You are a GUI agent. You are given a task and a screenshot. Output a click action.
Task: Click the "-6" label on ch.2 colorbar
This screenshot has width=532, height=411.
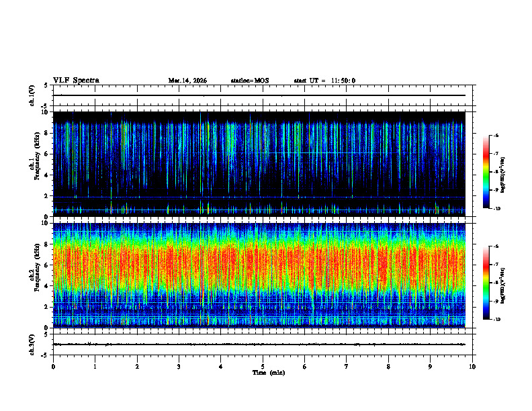(x=496, y=246)
